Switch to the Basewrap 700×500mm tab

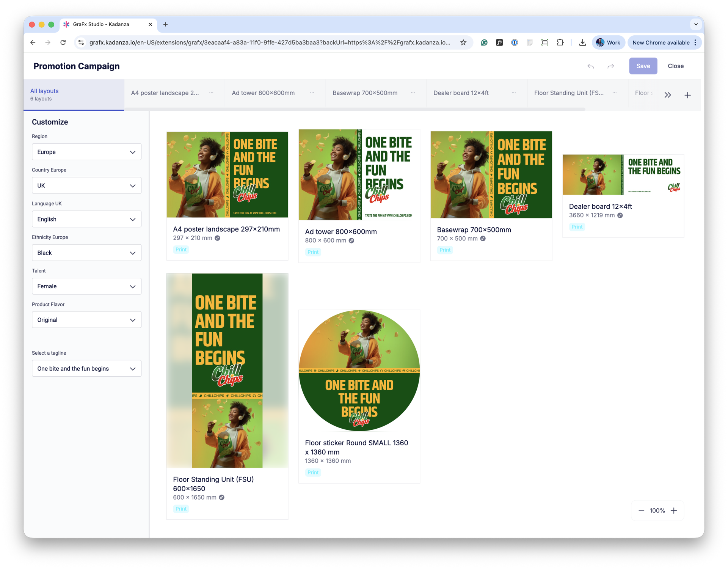[365, 93]
